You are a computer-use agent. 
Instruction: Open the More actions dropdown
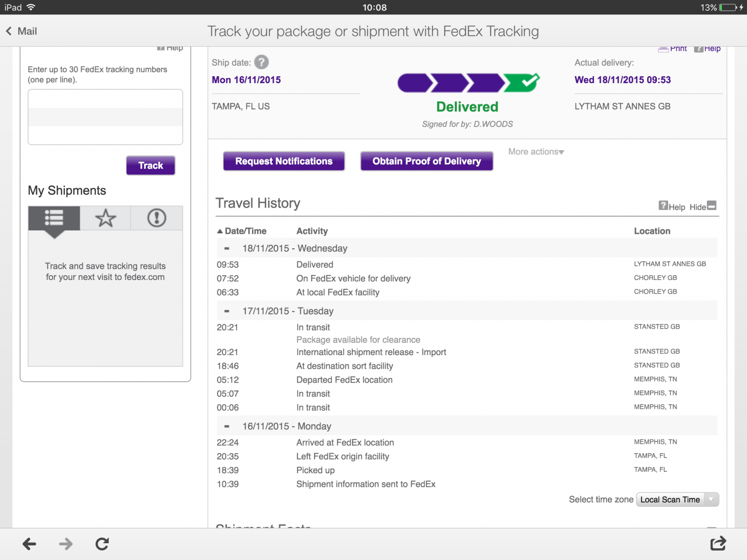pyautogui.click(x=536, y=152)
